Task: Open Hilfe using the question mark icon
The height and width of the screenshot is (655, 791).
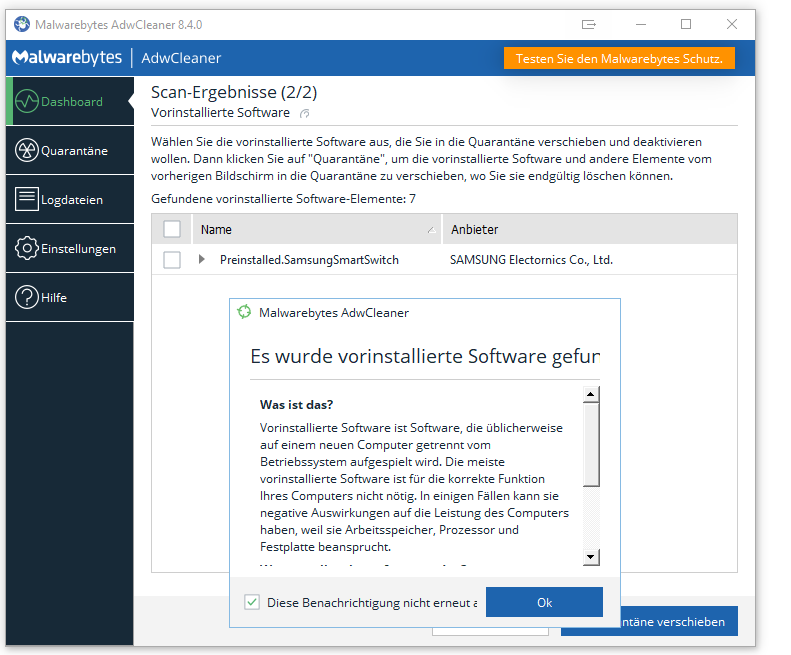Action: click(x=27, y=297)
